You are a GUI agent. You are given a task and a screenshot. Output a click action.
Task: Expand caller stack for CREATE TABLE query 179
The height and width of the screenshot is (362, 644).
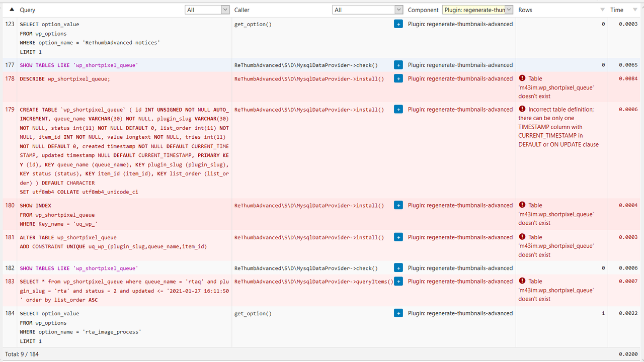point(398,109)
